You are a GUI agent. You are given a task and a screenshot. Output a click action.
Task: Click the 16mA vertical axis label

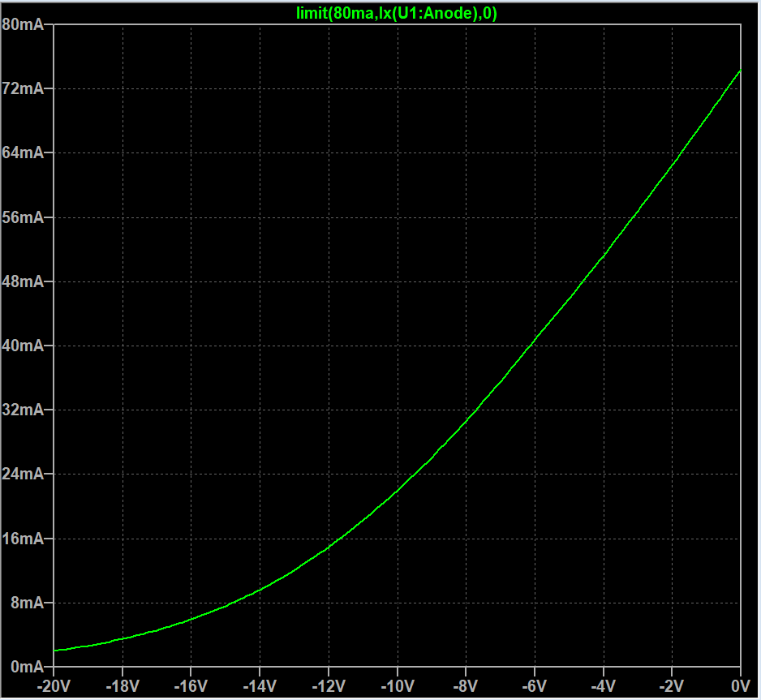pyautogui.click(x=23, y=539)
